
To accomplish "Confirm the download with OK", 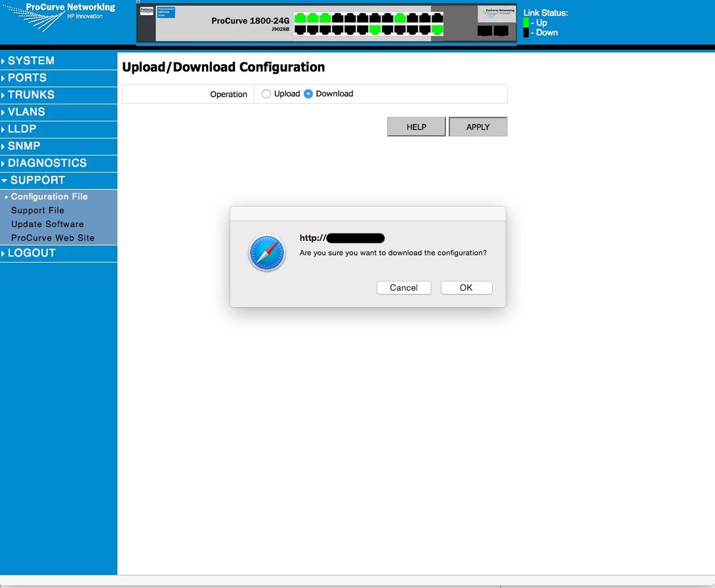I will (466, 288).
